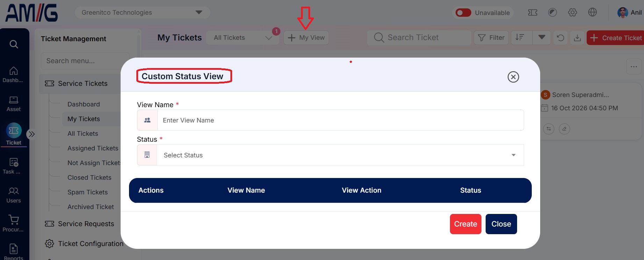
Task: Click swap icon on Soren ticket card
Action: pyautogui.click(x=549, y=129)
